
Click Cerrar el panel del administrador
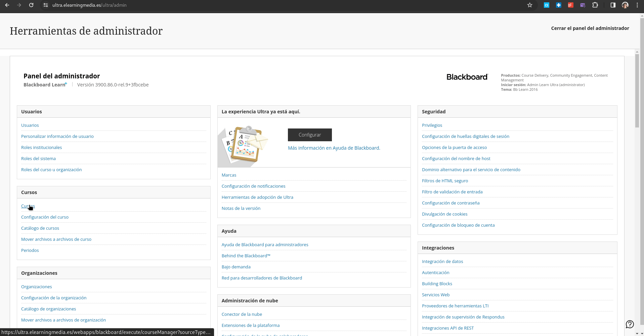click(590, 28)
